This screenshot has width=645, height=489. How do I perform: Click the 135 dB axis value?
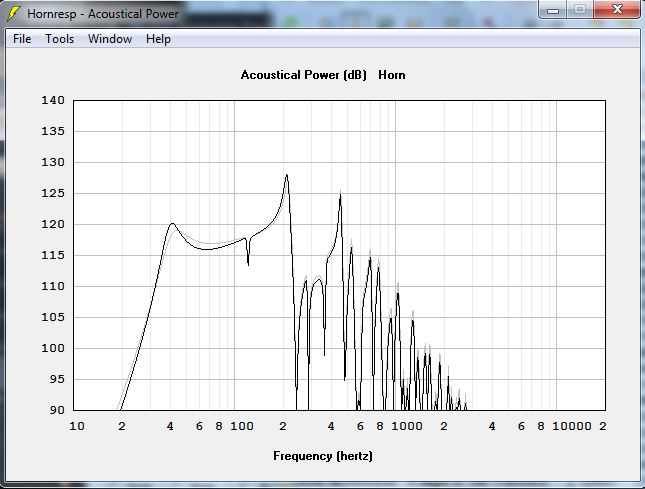coord(53,131)
